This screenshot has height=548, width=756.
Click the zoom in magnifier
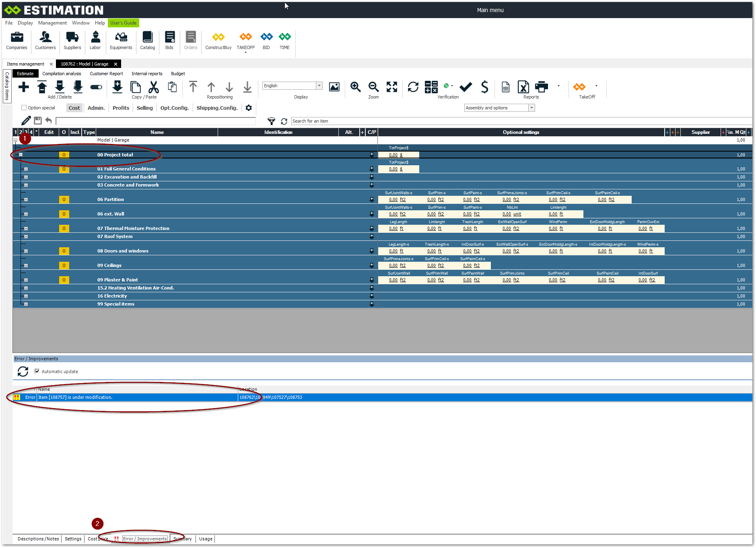(x=355, y=87)
